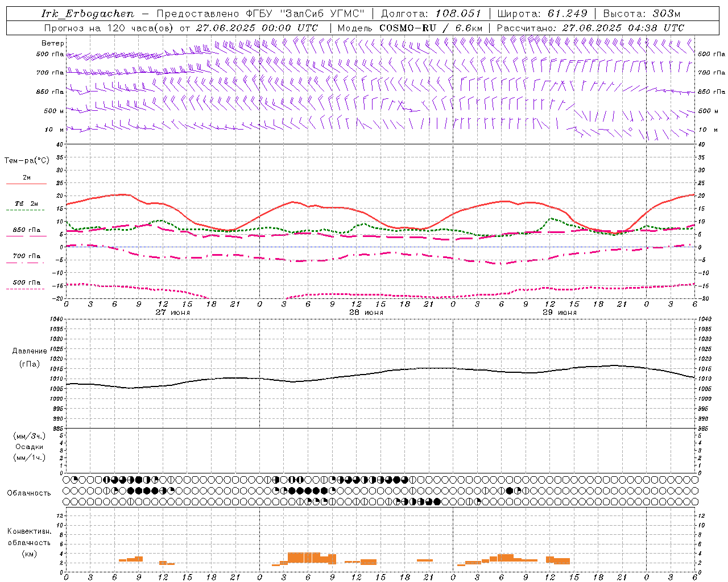Image resolution: width=728 pixels, height=582 pixels.
Task: Click the '28 июня' date label
Action: (x=366, y=313)
